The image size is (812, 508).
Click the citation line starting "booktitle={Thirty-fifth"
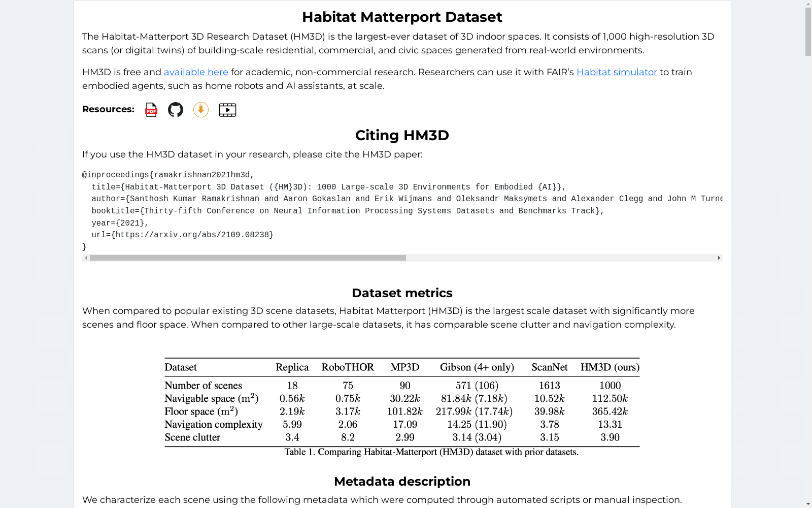pos(348,211)
